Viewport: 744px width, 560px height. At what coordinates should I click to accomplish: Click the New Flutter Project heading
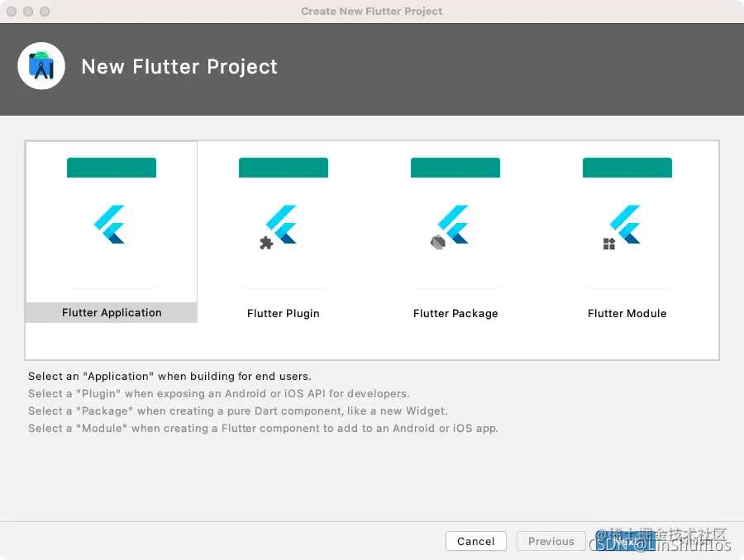pos(179,66)
